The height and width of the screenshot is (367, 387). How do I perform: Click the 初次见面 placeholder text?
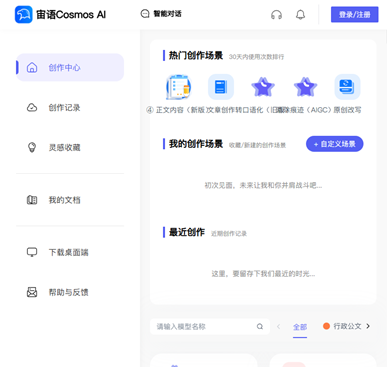click(263, 185)
